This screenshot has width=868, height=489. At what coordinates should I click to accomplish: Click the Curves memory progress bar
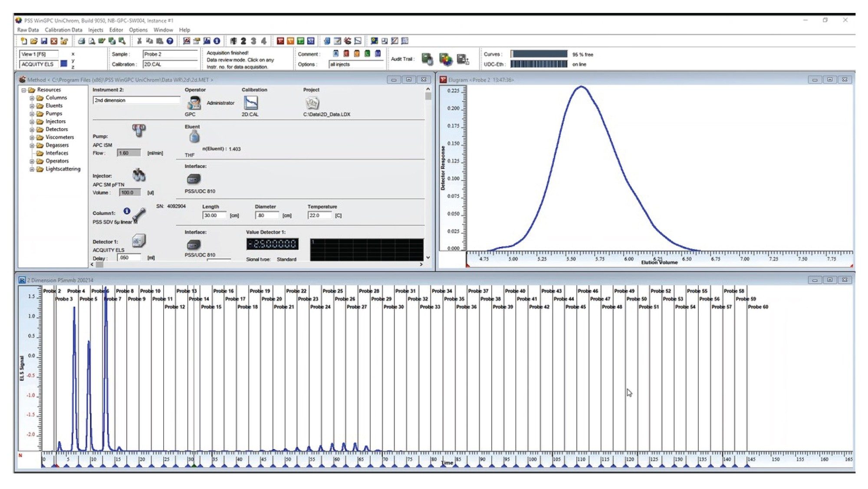point(539,54)
